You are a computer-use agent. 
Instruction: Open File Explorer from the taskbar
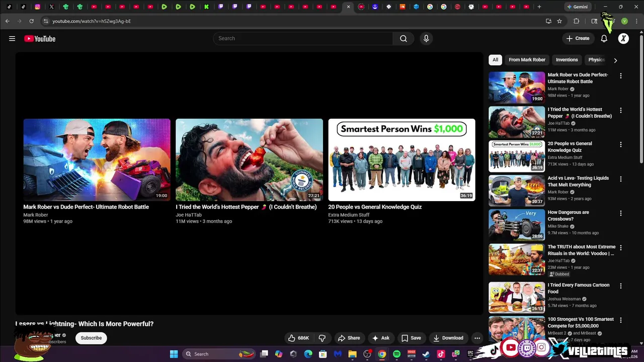[x=353, y=354]
